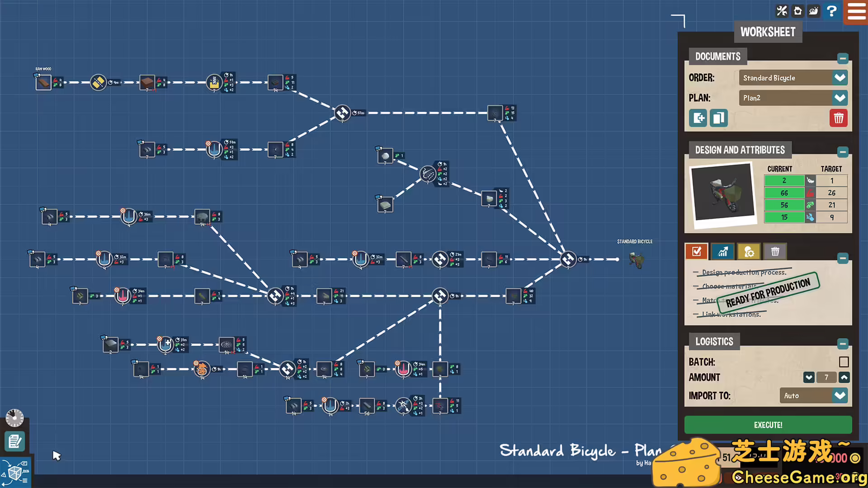Open the statistics chart icon in Worksheet panel
The width and height of the screenshot is (868, 488).
[722, 252]
